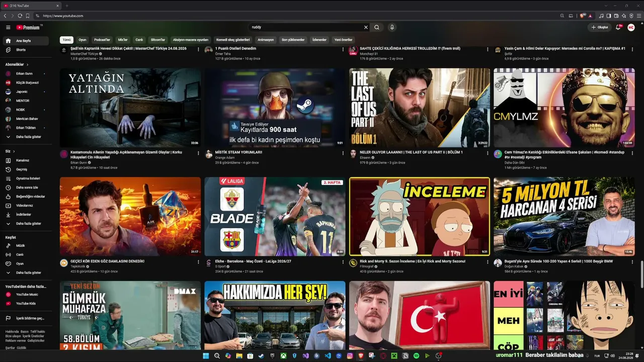Select the Aksiyon-macera oyunları chip
The image size is (644, 362).
coord(191,40)
